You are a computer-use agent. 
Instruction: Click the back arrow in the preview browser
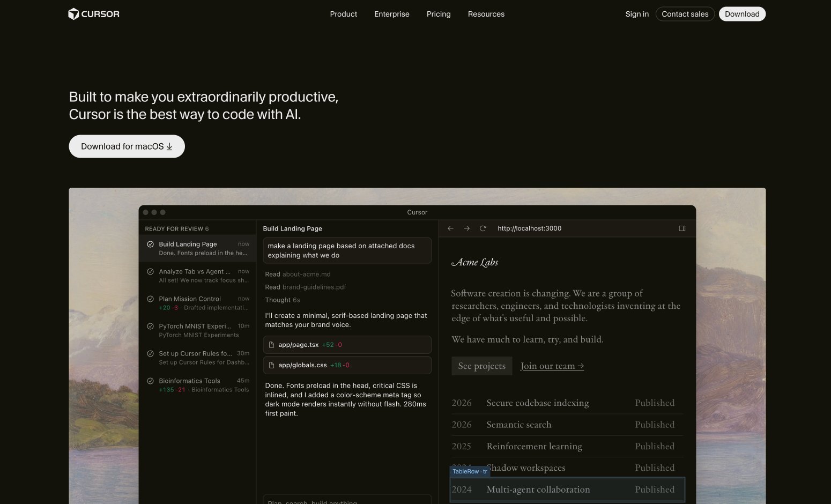coord(450,228)
